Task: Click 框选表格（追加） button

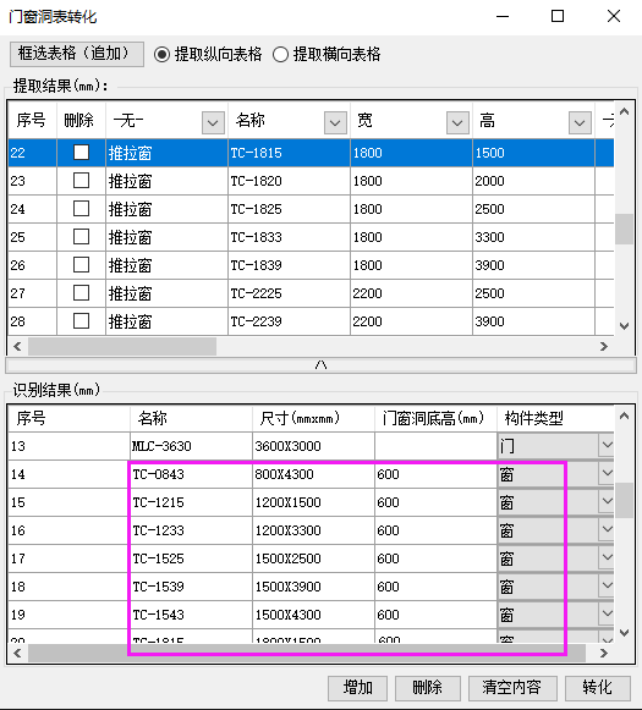Action: (77, 54)
